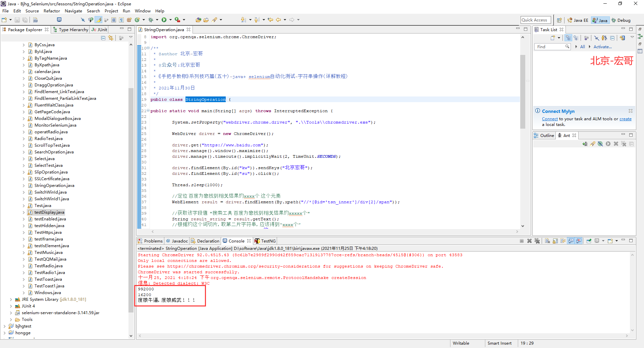Click Package Explorer vertical scrollbar thumb
644x348 pixels.
(x=131, y=200)
